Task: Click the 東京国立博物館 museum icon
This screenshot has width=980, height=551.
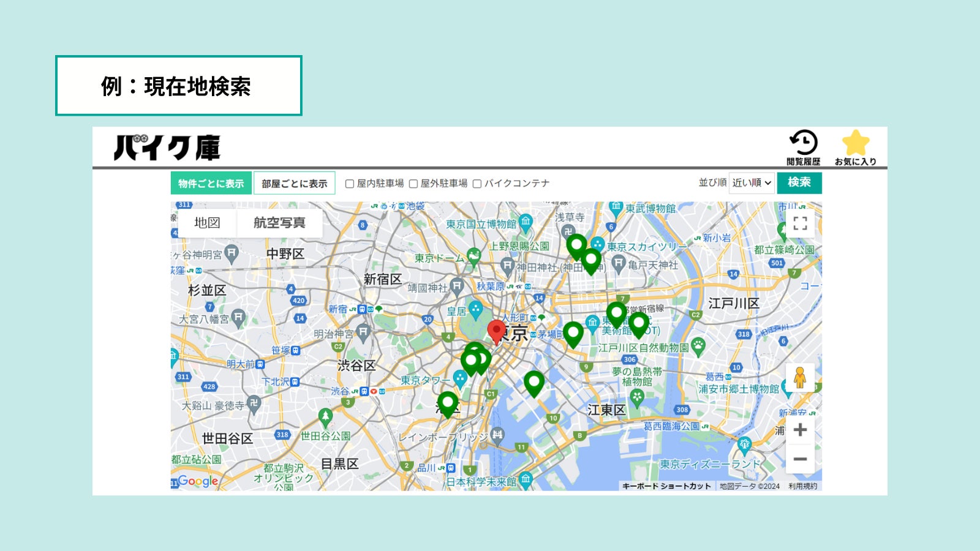Action: [x=526, y=223]
